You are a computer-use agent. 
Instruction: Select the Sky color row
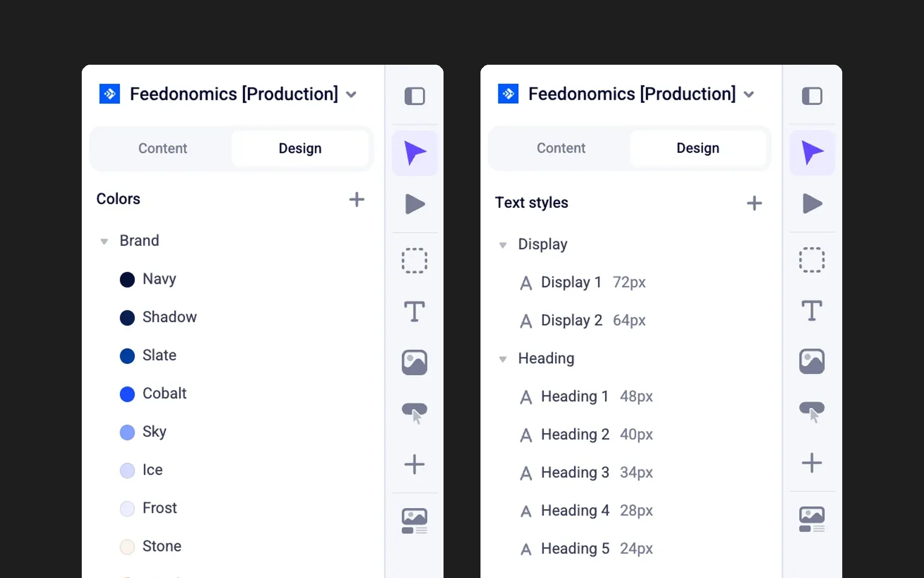coord(233,432)
